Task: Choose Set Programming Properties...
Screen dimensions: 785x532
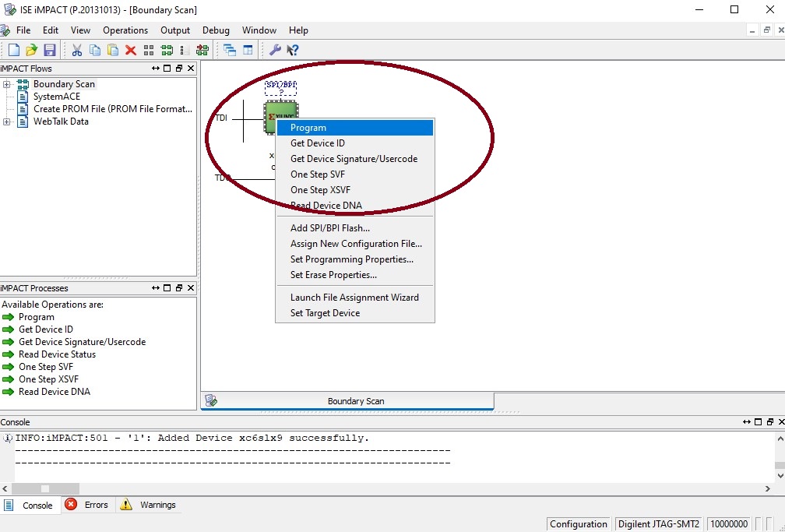Action: point(355,259)
